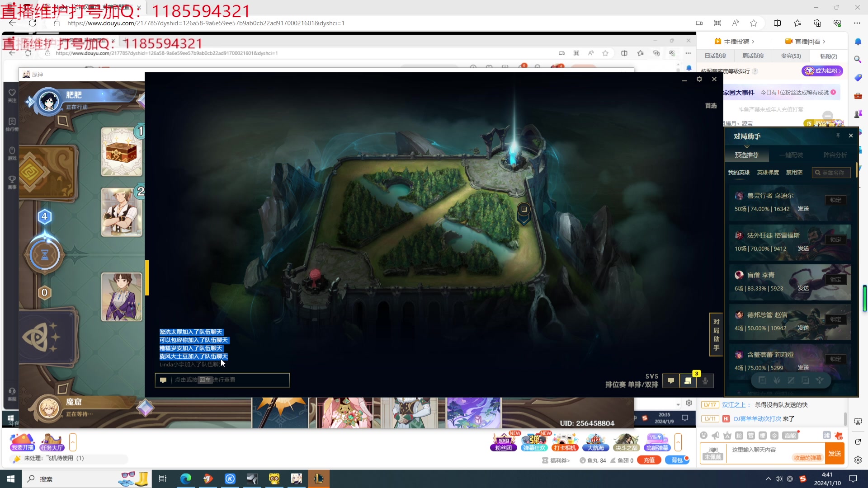Expand activity icons with the orange chevron near 高能弹幕
The height and width of the screenshot is (488, 868).
pyautogui.click(x=678, y=442)
